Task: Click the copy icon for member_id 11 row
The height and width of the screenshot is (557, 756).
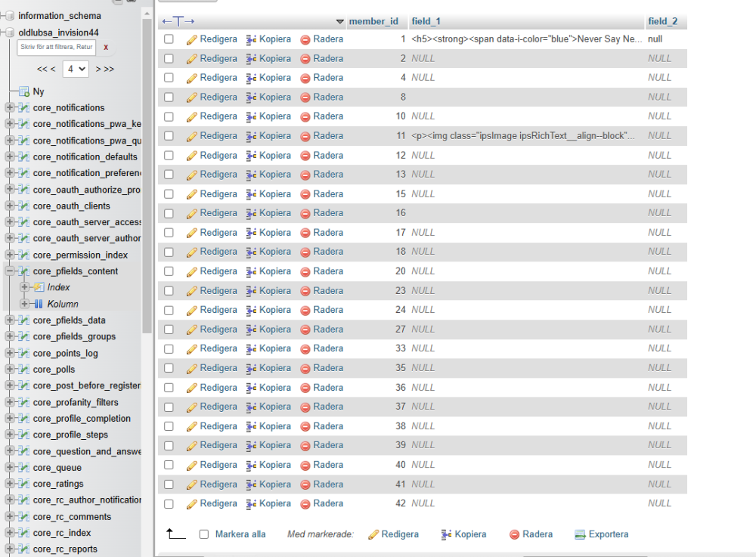Action: pos(251,136)
